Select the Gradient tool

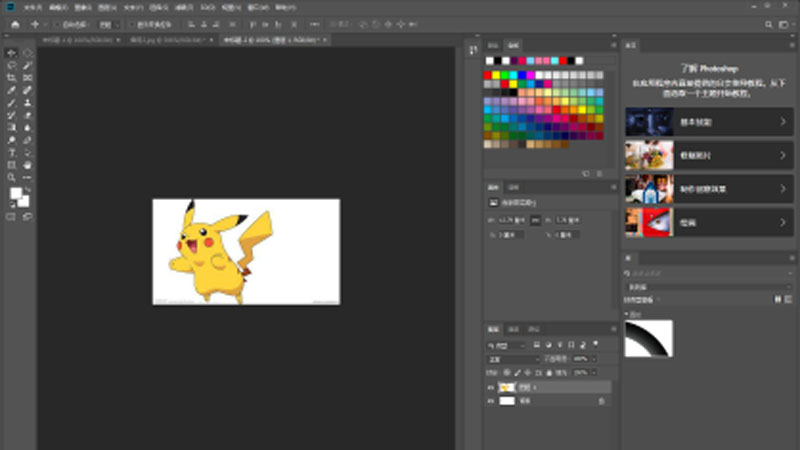coord(11,128)
